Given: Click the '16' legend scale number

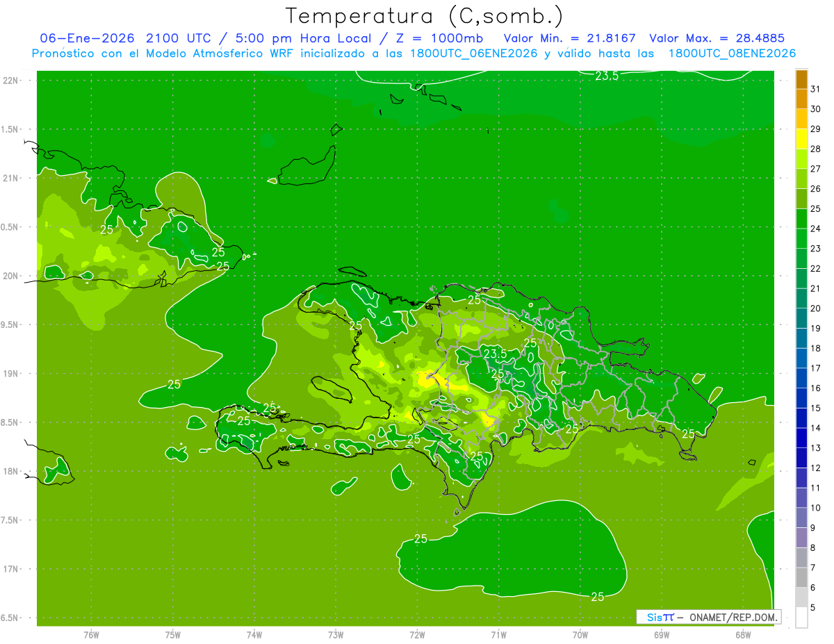Looking at the screenshot, I should tap(816, 388).
